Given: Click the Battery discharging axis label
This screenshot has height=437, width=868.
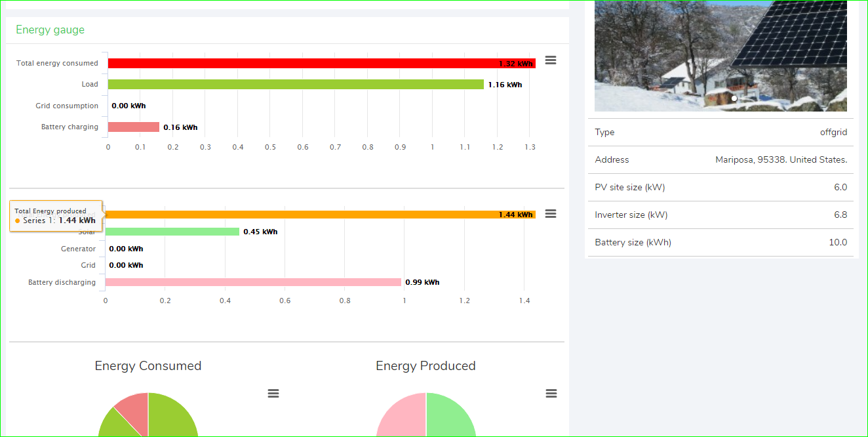Looking at the screenshot, I should click(x=62, y=282).
